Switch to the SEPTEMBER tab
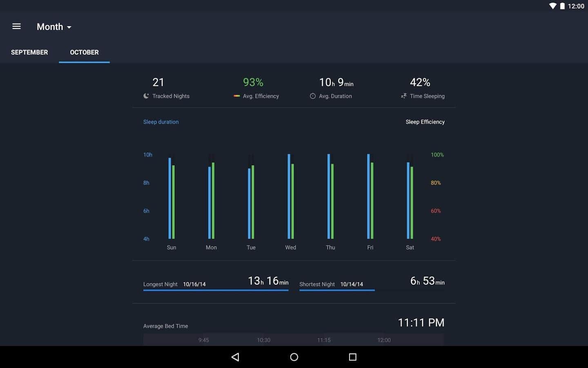The width and height of the screenshot is (588, 368). (x=29, y=52)
